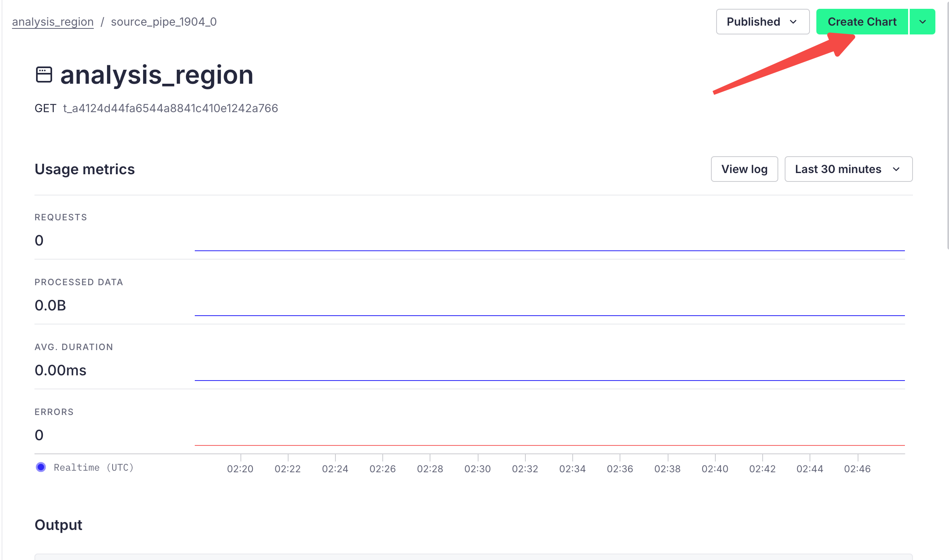Screen dimensions: 949x560
Task: Click the Processed Data chart line
Action: click(549, 315)
